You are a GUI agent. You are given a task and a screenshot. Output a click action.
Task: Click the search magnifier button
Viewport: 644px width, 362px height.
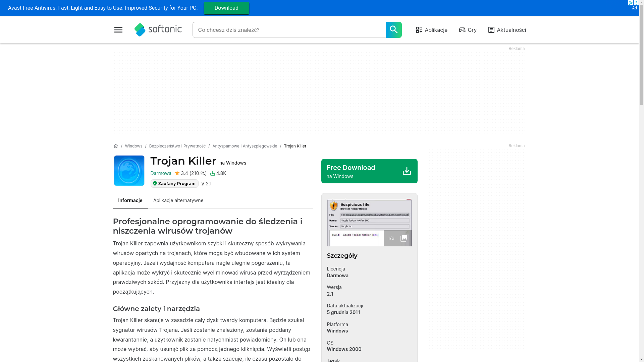point(393,30)
